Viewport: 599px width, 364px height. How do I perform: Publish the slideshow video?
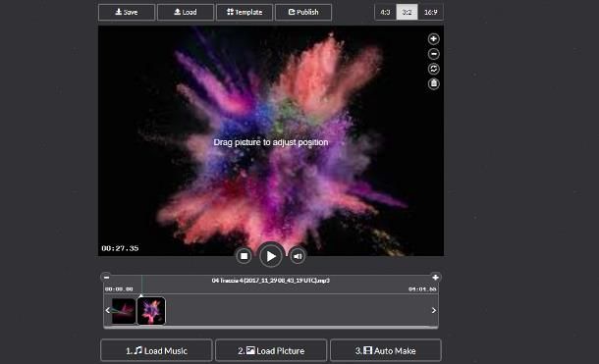click(x=303, y=12)
